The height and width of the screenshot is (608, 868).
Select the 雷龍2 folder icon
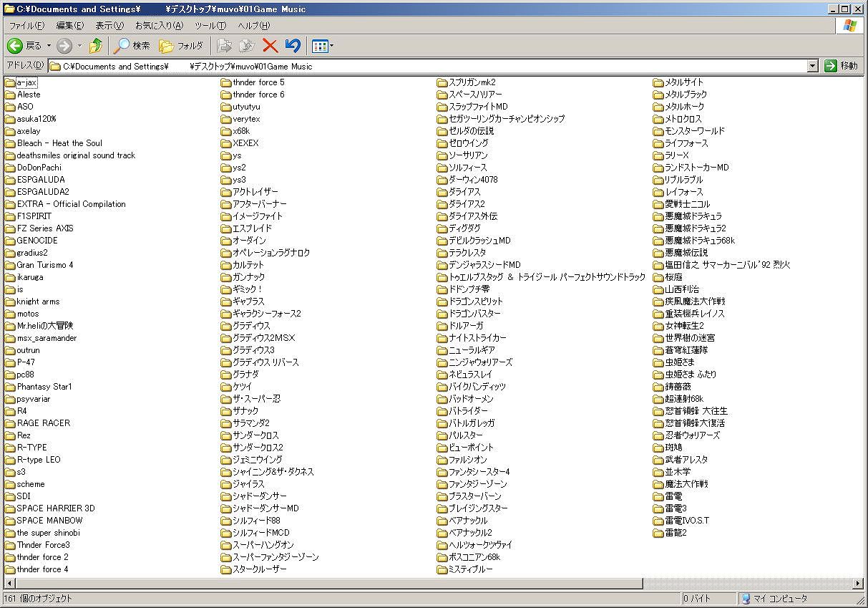[x=658, y=533]
